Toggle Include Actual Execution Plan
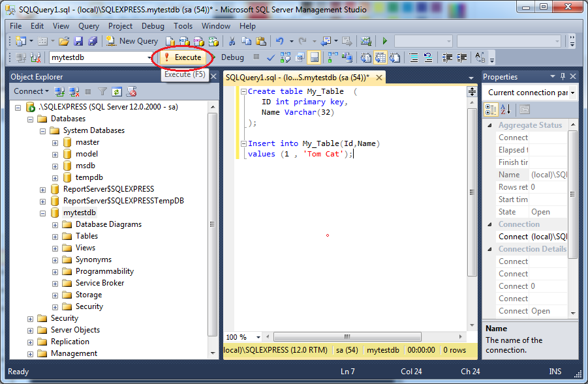This screenshot has width=588, height=384. click(333, 57)
